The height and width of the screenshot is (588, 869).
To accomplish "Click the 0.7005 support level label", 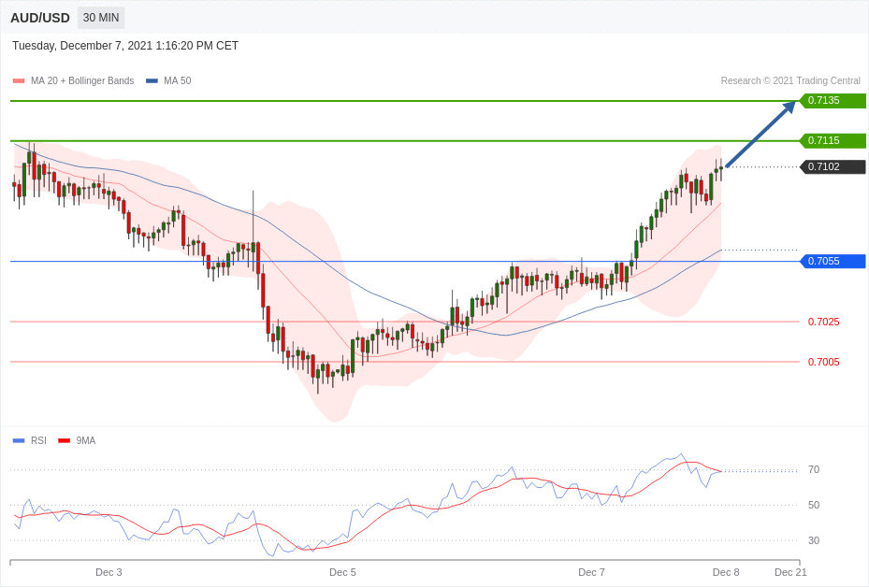I will tap(823, 362).
